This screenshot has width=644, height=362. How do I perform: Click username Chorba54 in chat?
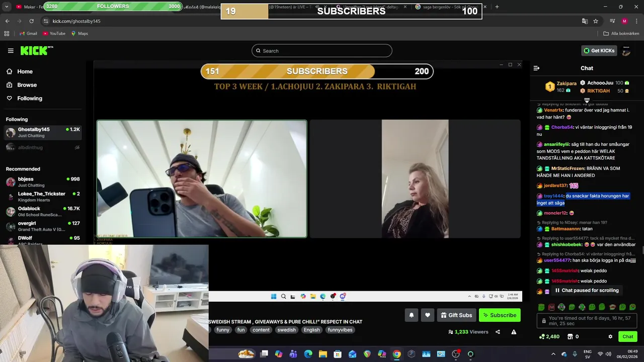click(x=562, y=127)
